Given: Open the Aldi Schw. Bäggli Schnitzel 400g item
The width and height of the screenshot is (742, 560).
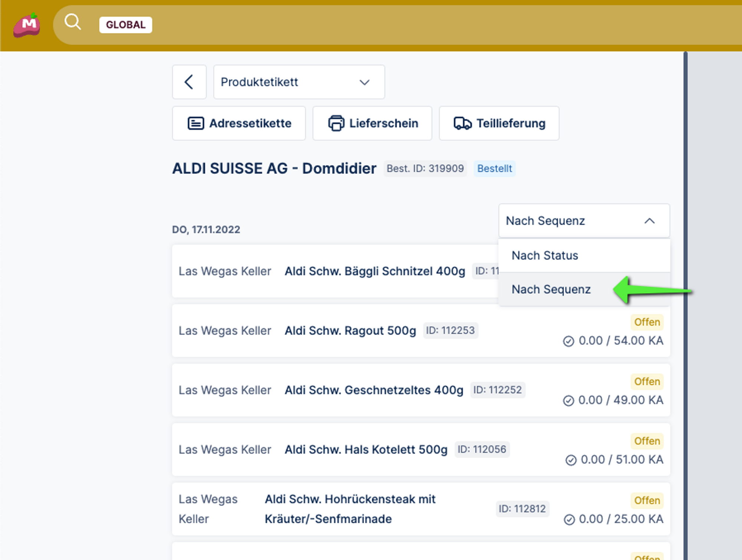Looking at the screenshot, I should [x=375, y=271].
